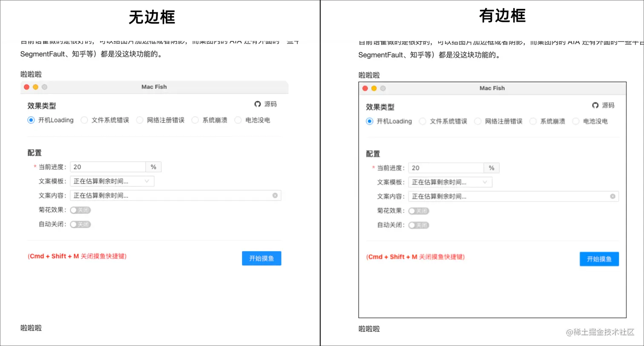This screenshot has width=644, height=346.
Task: Select 文件系统错误 radio in right panel
Action: [423, 121]
